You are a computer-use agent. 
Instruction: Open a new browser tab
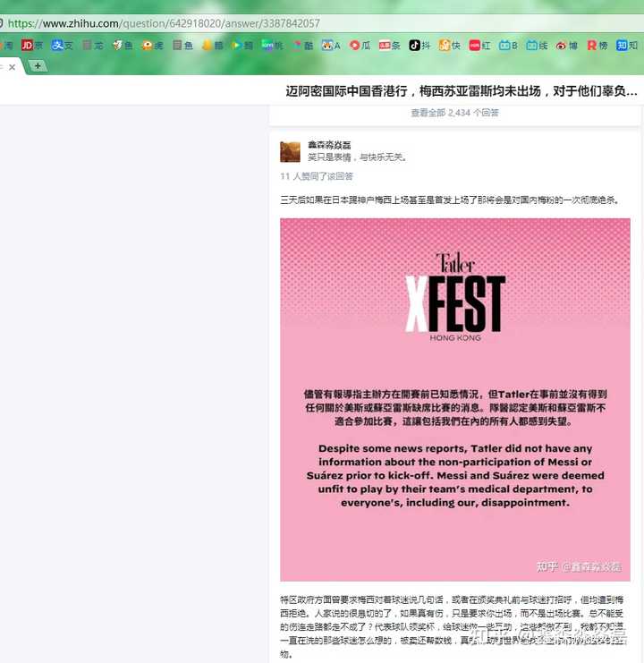click(x=38, y=66)
